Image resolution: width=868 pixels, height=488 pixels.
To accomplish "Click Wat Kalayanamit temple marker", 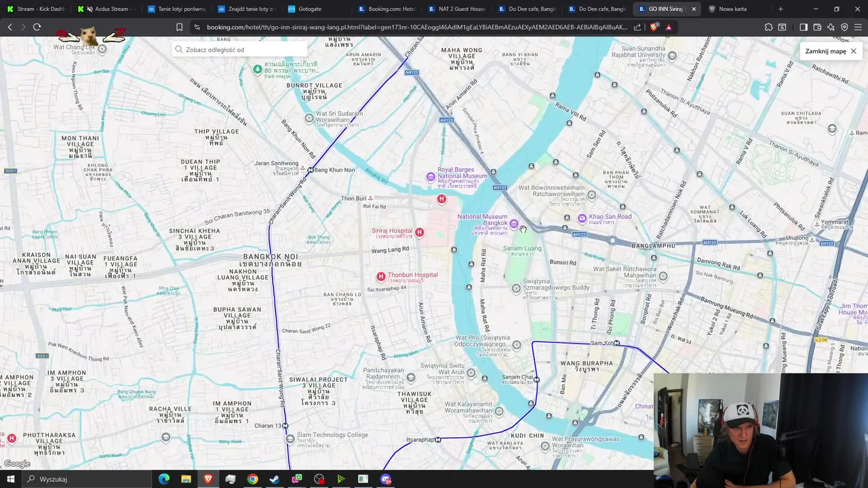I will (499, 411).
